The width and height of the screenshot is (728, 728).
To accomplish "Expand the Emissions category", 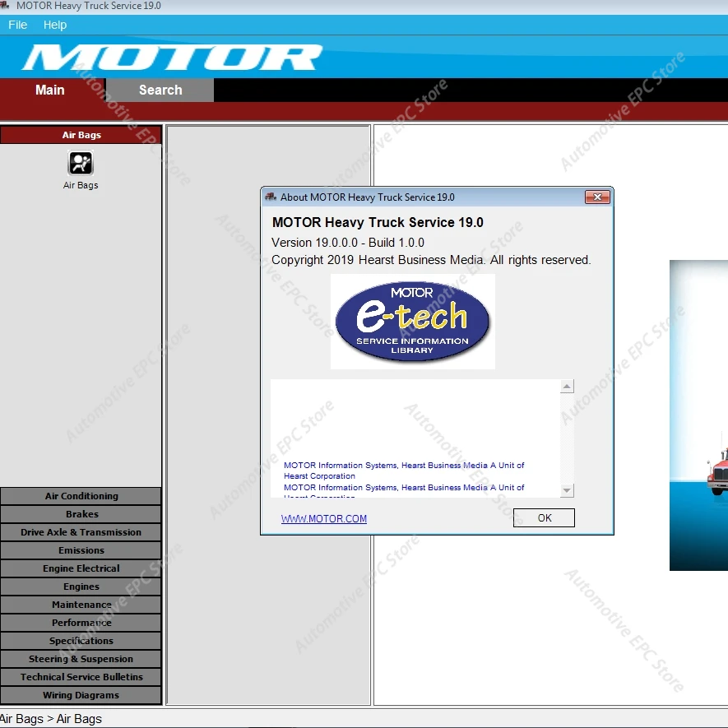I will (x=81, y=550).
